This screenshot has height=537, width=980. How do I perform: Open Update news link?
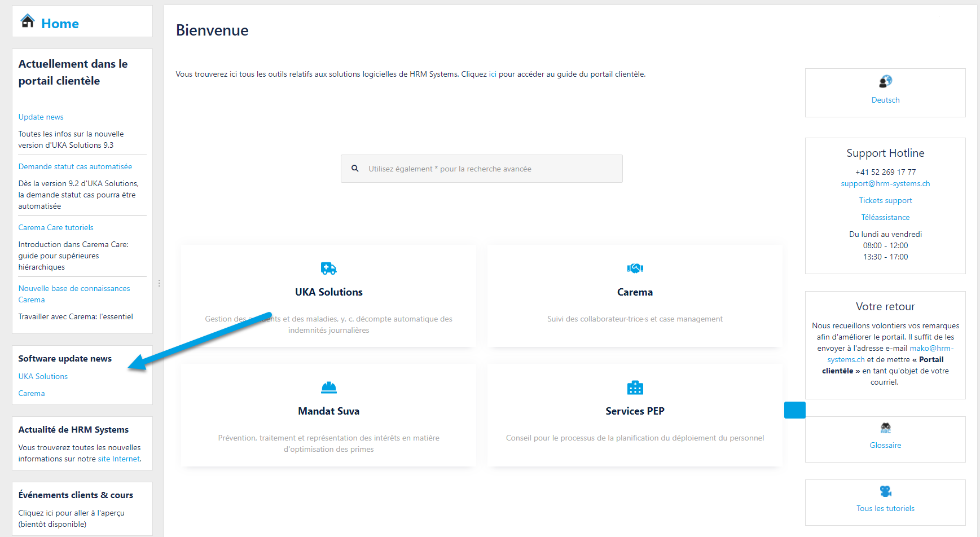point(41,117)
